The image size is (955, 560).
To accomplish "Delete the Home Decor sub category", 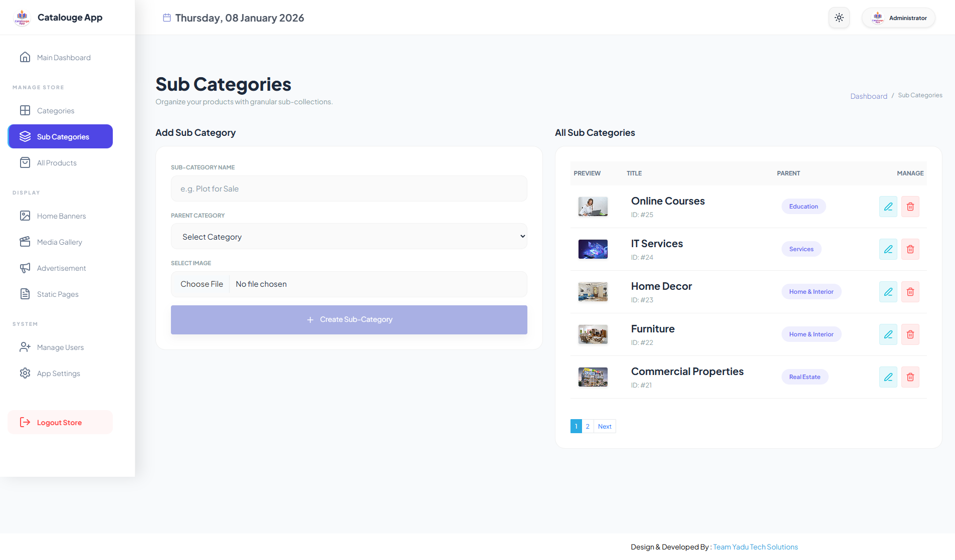I will click(910, 292).
